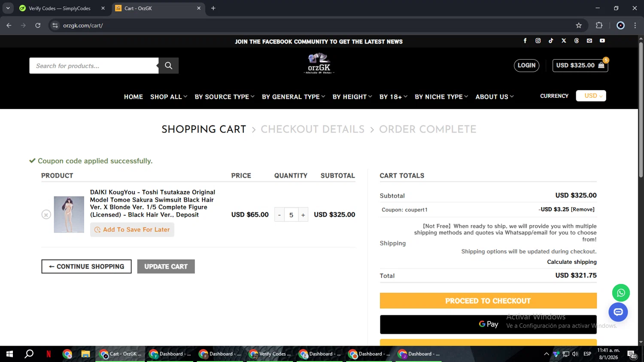Open the X (Twitter) social icon
Image resolution: width=644 pixels, height=362 pixels.
(x=564, y=41)
